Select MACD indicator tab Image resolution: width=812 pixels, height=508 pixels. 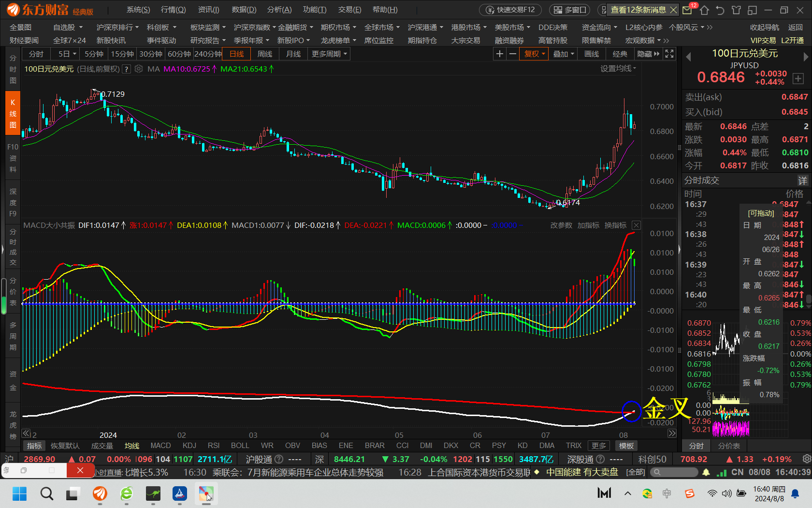(x=160, y=446)
